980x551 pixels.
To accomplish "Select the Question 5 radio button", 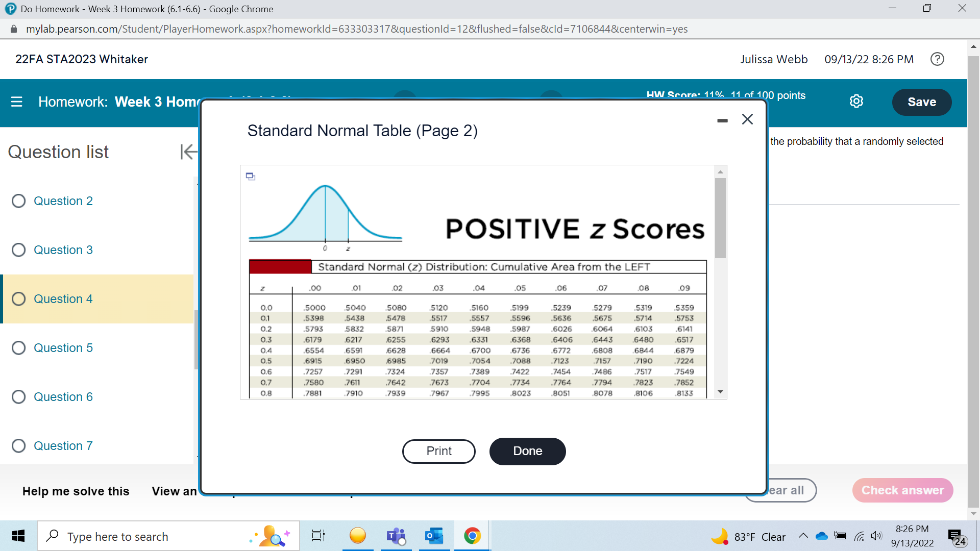I will click(18, 347).
